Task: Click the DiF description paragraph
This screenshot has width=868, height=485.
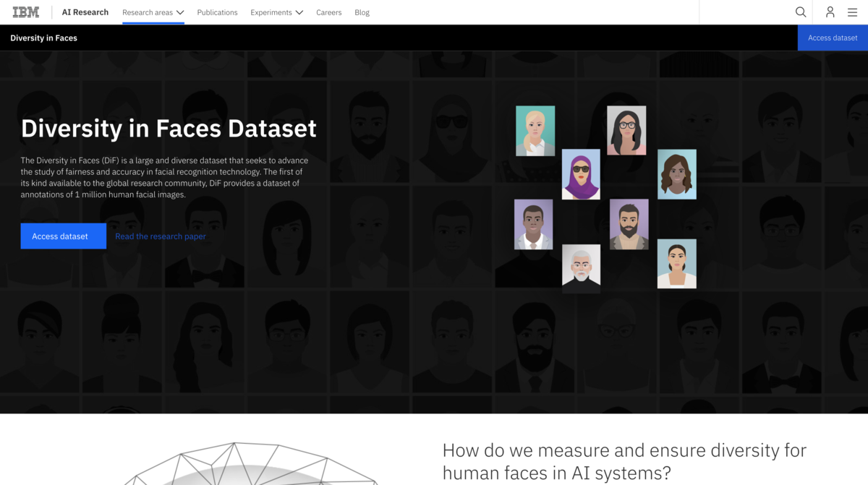Action: [x=165, y=177]
